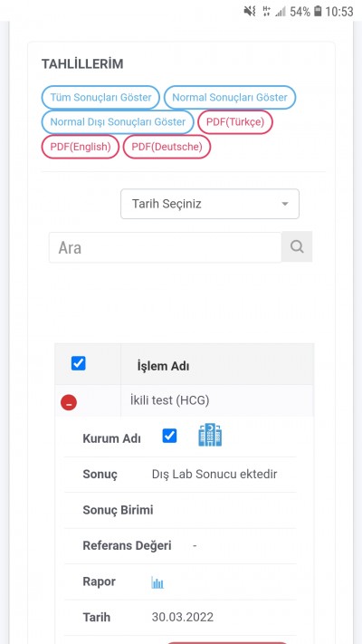Download PDF(Deutsche) report
The image size is (362, 644).
pos(167,147)
